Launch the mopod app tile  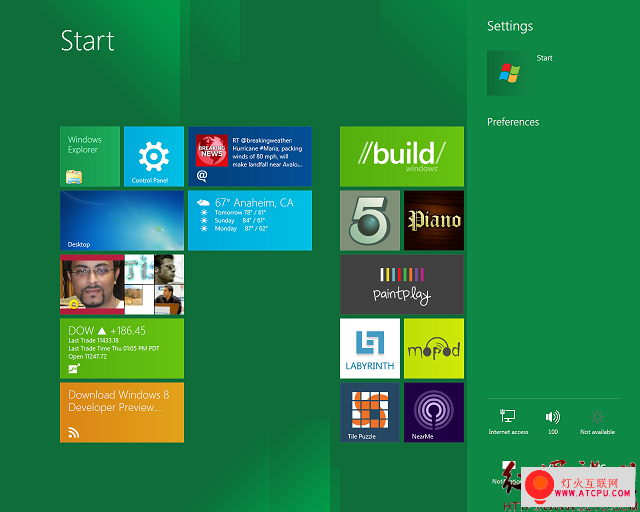[x=434, y=349]
